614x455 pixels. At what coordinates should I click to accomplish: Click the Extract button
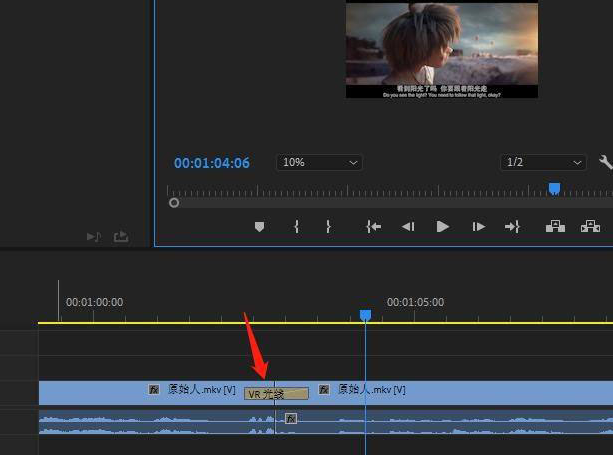coord(591,227)
